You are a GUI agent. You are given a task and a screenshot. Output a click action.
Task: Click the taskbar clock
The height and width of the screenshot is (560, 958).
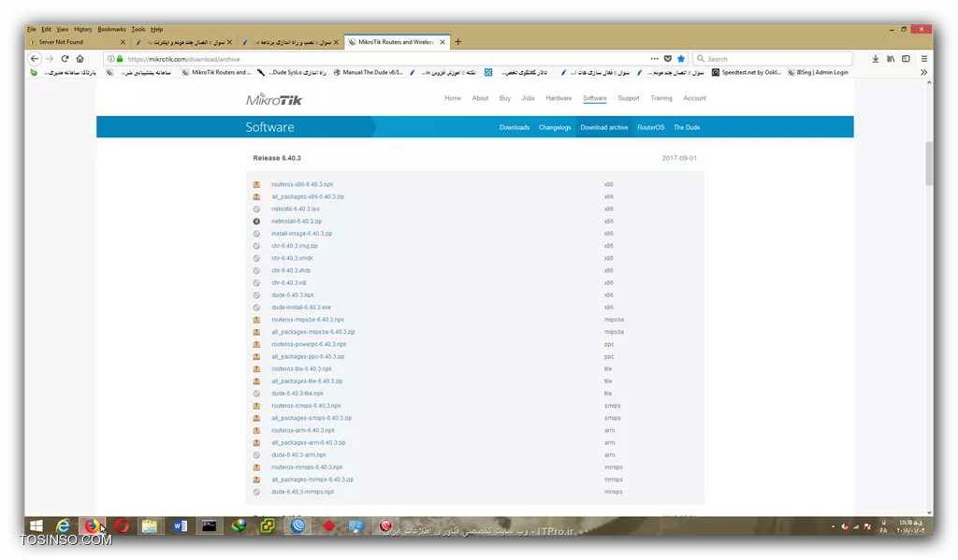pyautogui.click(x=910, y=526)
